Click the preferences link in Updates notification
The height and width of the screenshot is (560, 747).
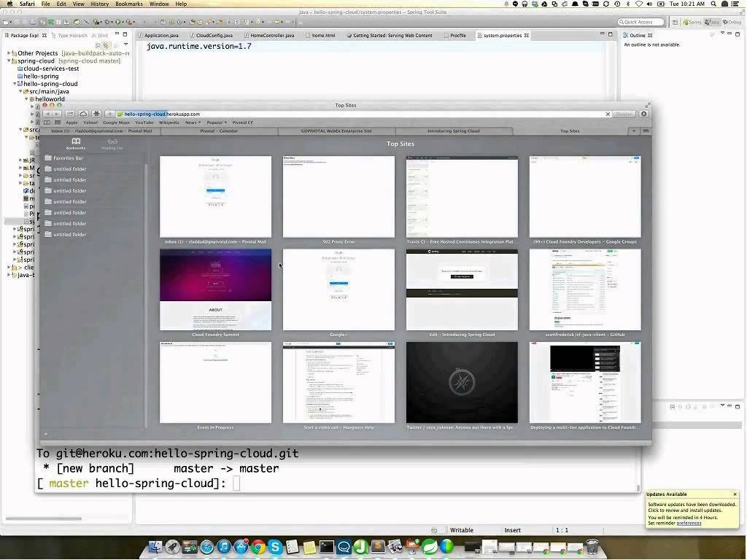[x=689, y=524]
